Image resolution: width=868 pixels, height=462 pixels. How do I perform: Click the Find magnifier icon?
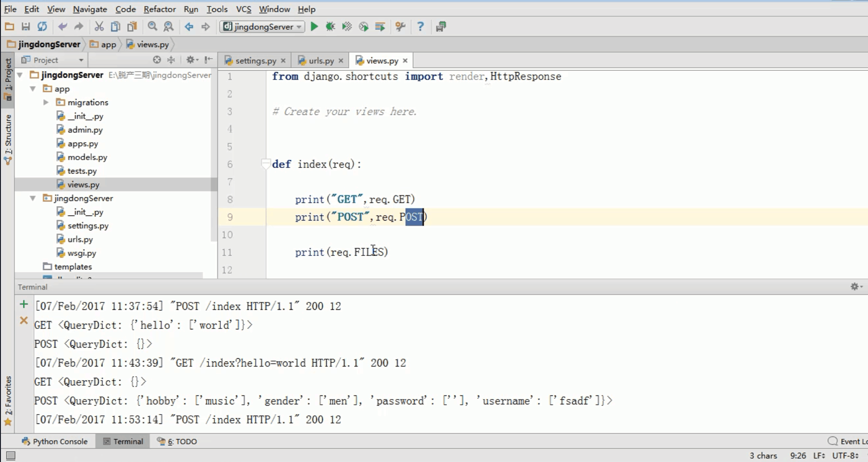(x=152, y=27)
